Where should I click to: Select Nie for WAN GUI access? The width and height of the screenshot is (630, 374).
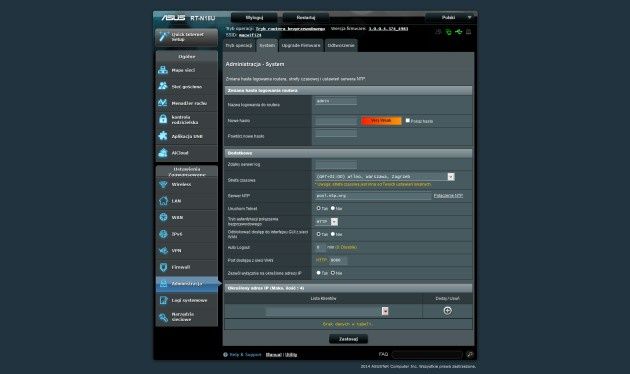point(333,234)
